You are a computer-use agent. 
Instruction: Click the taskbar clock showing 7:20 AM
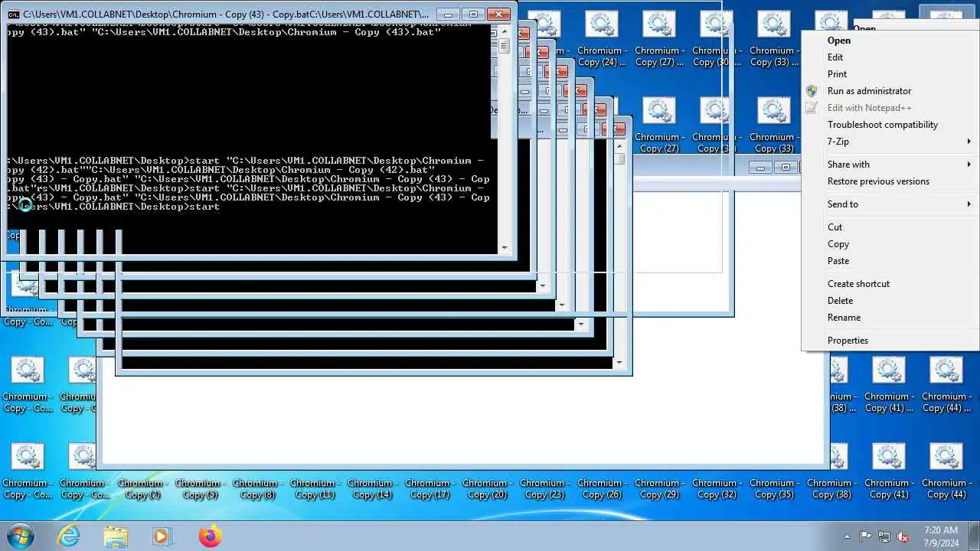tap(941, 536)
